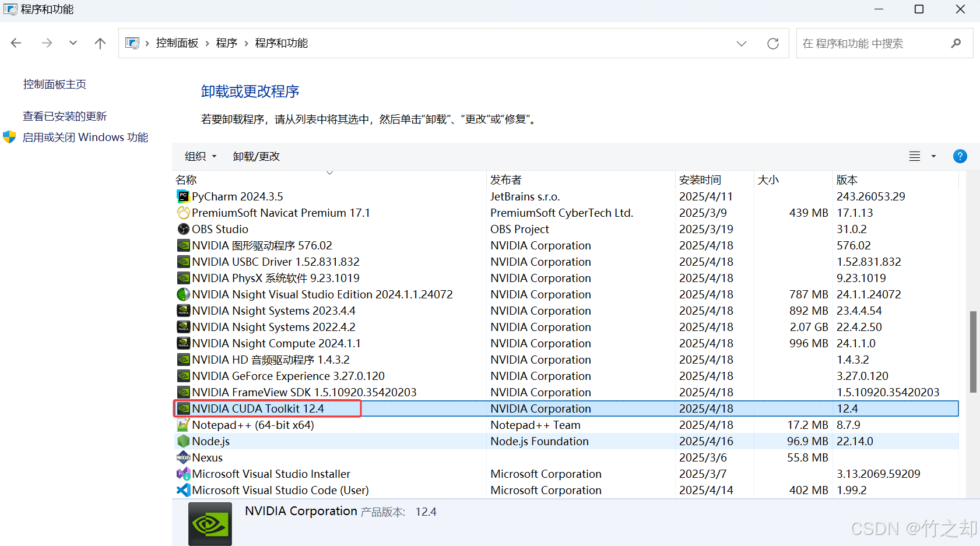Click PremiumSoft CyberTech Ltd. publisher cell

click(561, 213)
